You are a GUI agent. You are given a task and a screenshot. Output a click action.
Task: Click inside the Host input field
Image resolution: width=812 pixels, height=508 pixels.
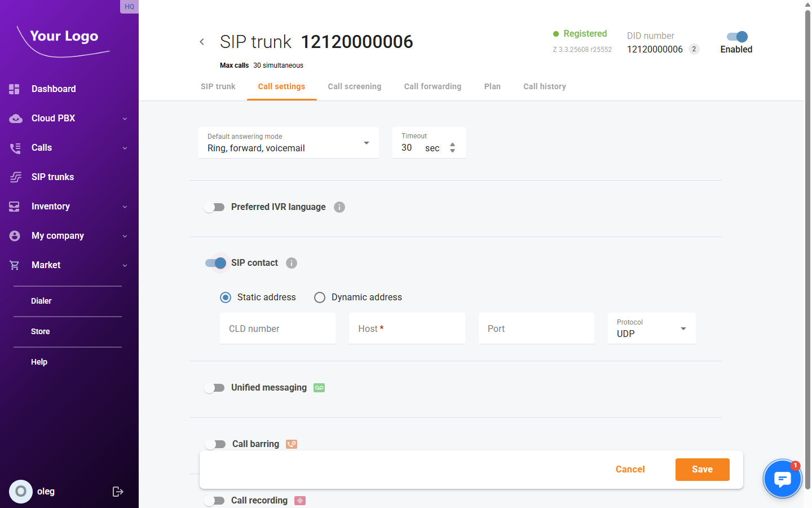(x=407, y=328)
